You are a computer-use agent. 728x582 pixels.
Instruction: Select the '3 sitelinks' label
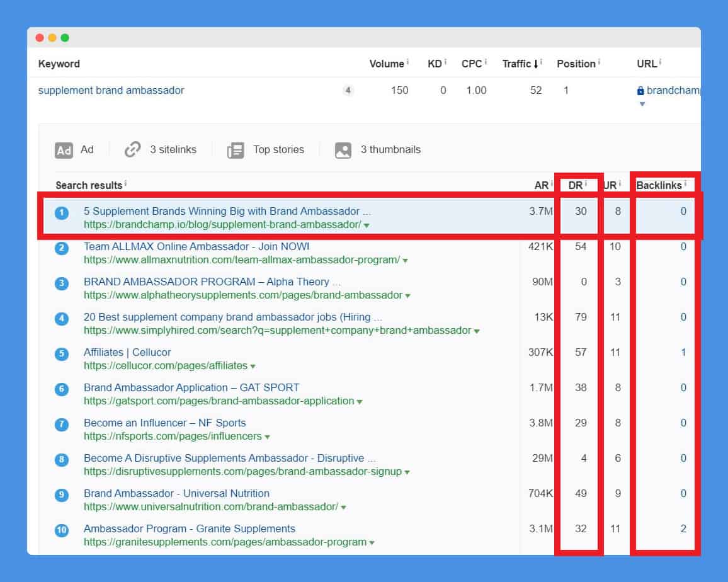pos(173,149)
